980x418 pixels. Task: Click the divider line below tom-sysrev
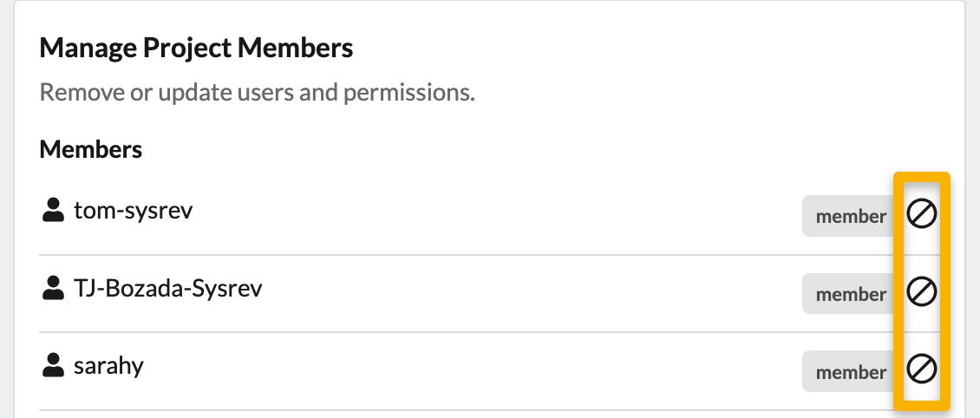pyautogui.click(x=434, y=255)
